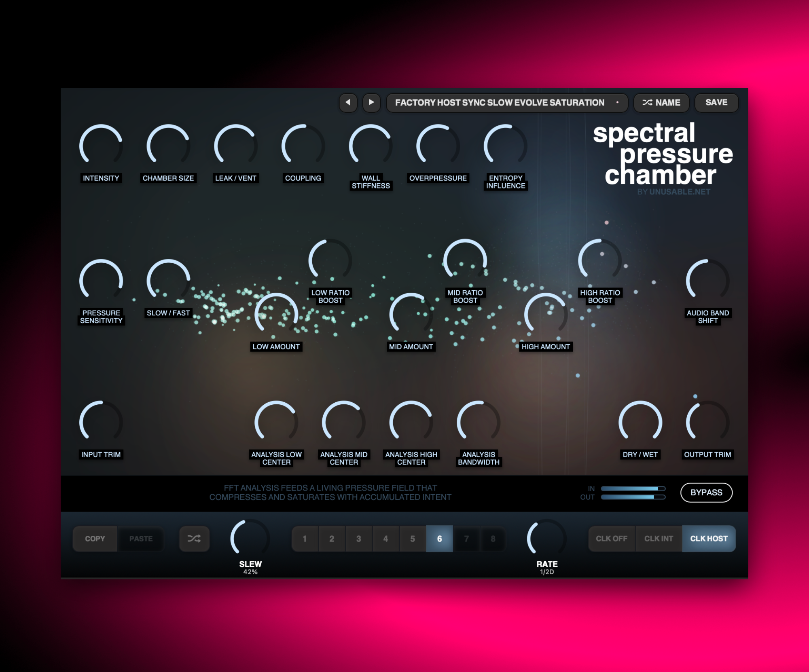Click the IN level meter
The width and height of the screenshot is (809, 672).
633,488
